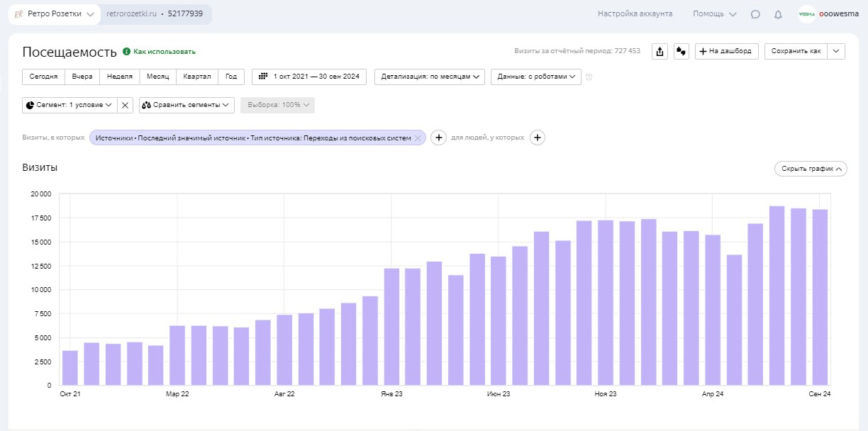Open the Данные: с роботами dropdown
Screen dimensions: 868x431
(x=535, y=77)
